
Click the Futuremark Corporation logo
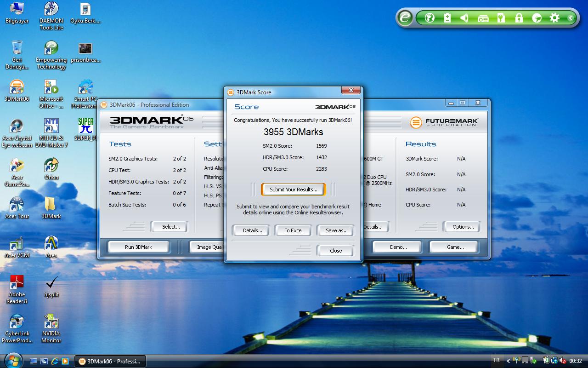pos(444,122)
